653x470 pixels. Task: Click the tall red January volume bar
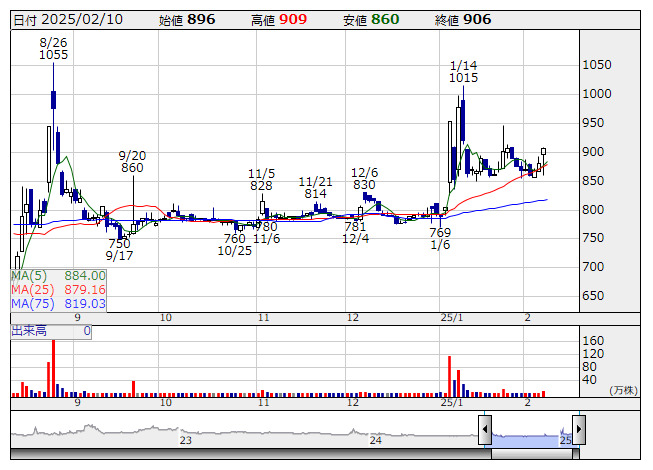click(450, 376)
